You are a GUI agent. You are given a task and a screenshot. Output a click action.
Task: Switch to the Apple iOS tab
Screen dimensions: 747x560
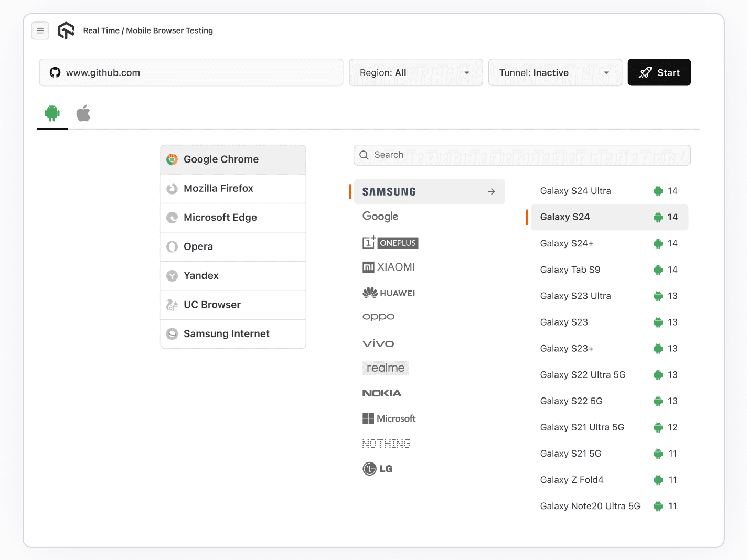point(83,113)
